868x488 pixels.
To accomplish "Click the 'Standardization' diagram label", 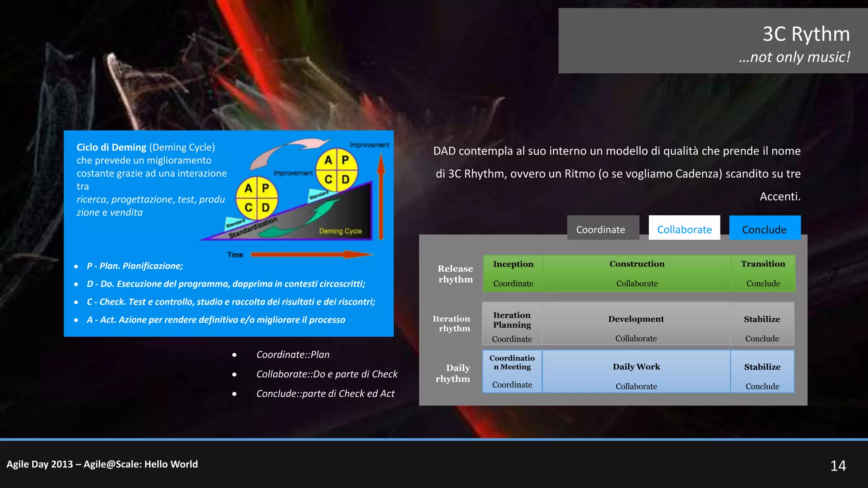I will (x=253, y=228).
